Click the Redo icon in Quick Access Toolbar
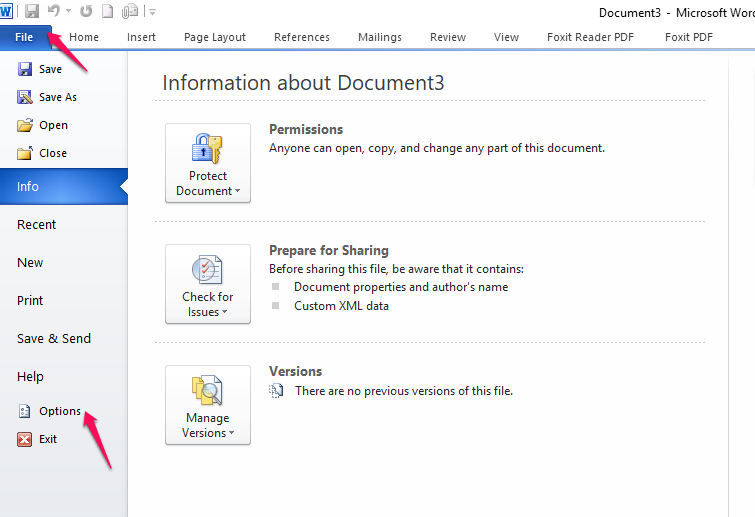The height and width of the screenshot is (517, 755). [86, 11]
